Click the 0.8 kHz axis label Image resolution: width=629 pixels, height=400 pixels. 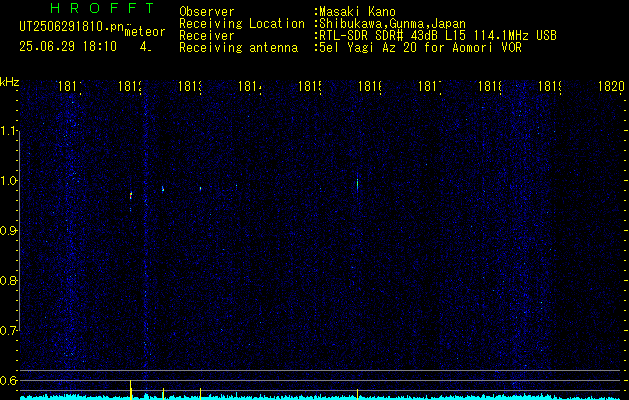pos(8,280)
